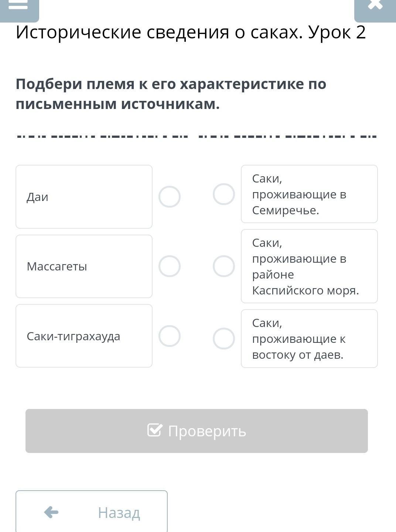Go back with the Назад button
The image size is (396, 532).
[92, 512]
